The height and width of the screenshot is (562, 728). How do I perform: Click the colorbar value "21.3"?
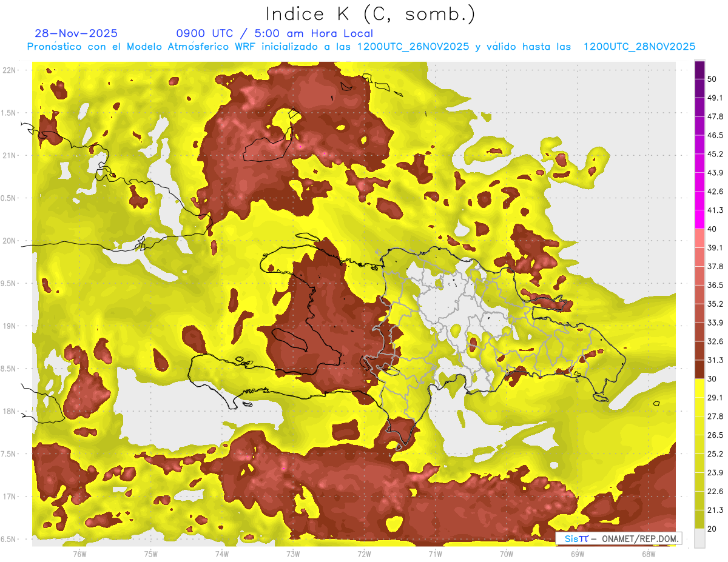click(x=715, y=510)
